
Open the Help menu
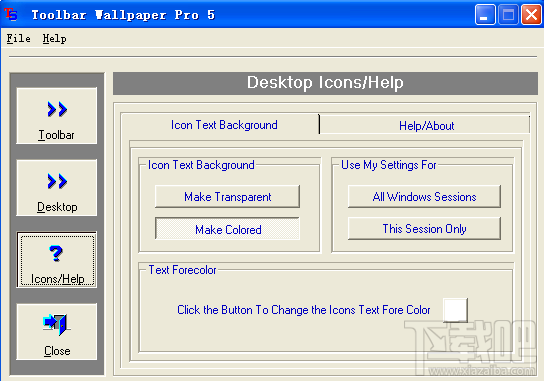point(54,39)
